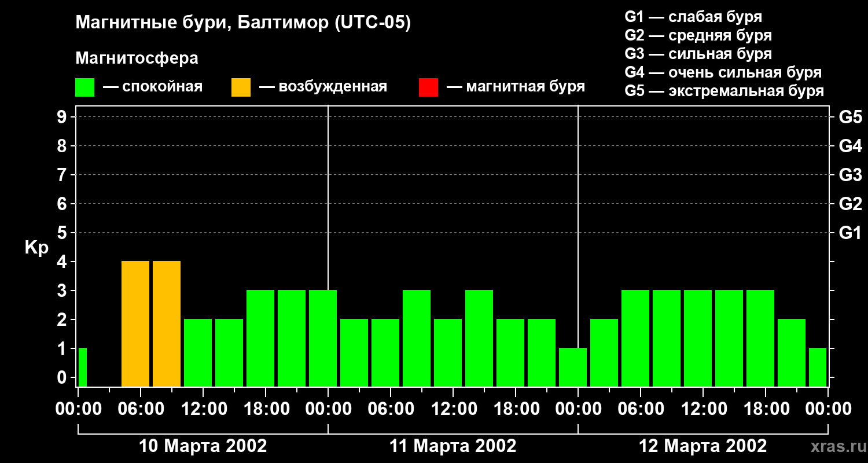Click the date label "10 Марта 2002"
The width and height of the screenshot is (868, 463).
[203, 446]
